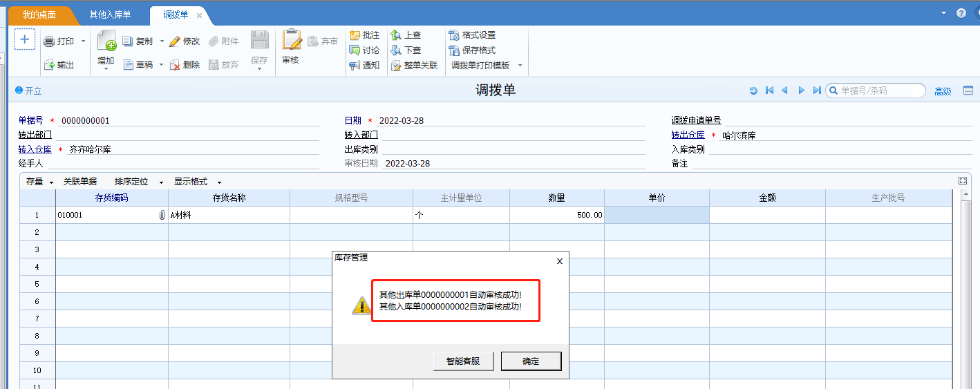Go to the previous record

(x=784, y=91)
